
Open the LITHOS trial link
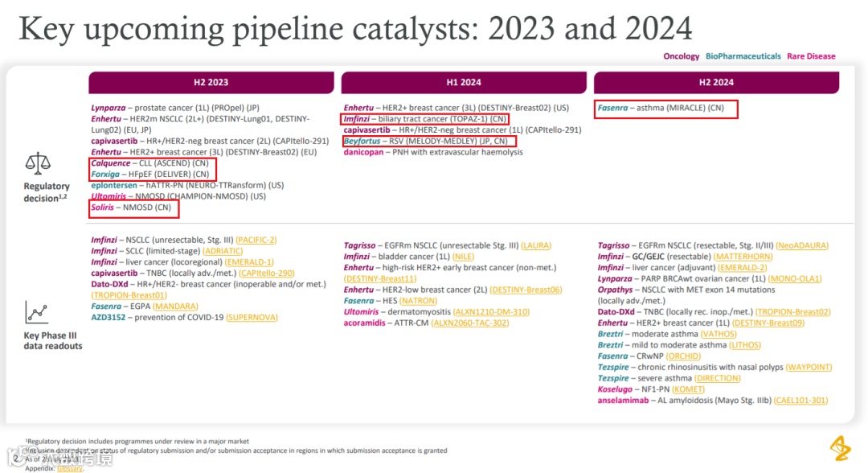click(745, 345)
